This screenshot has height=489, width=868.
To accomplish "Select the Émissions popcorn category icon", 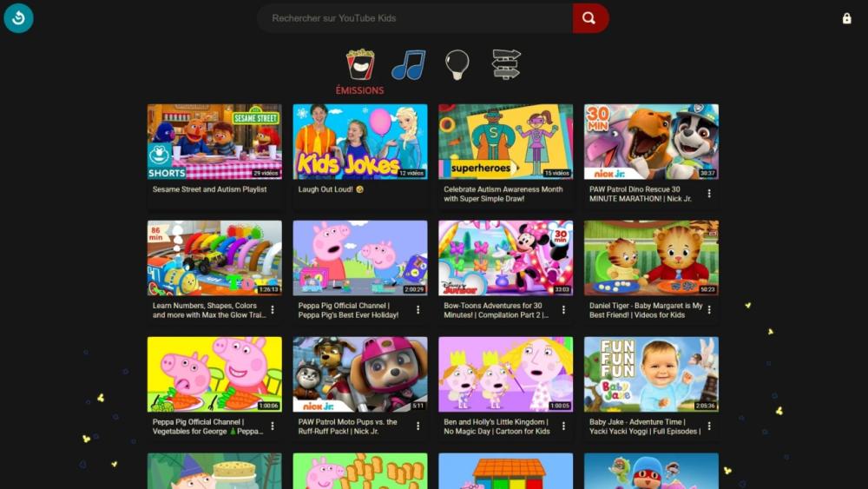I will [x=360, y=64].
